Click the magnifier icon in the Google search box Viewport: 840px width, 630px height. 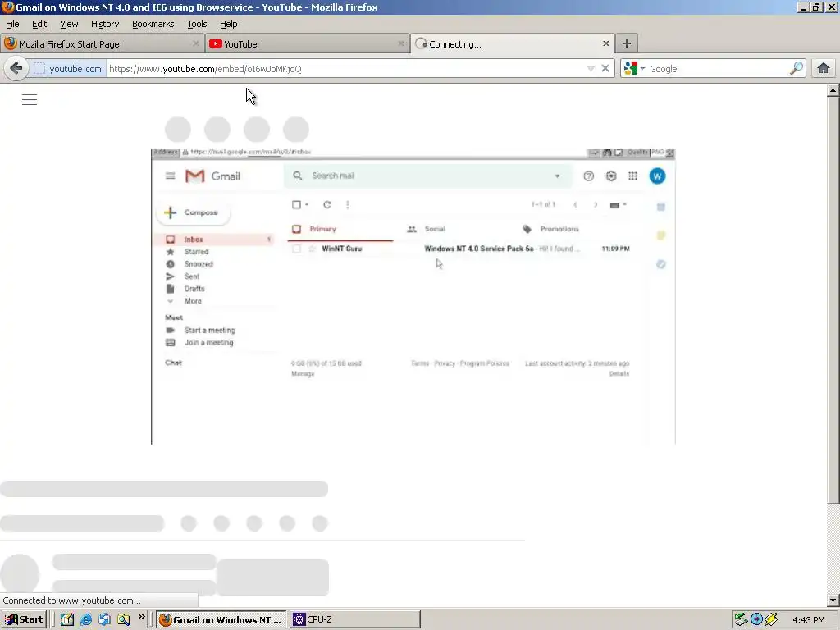(x=796, y=69)
